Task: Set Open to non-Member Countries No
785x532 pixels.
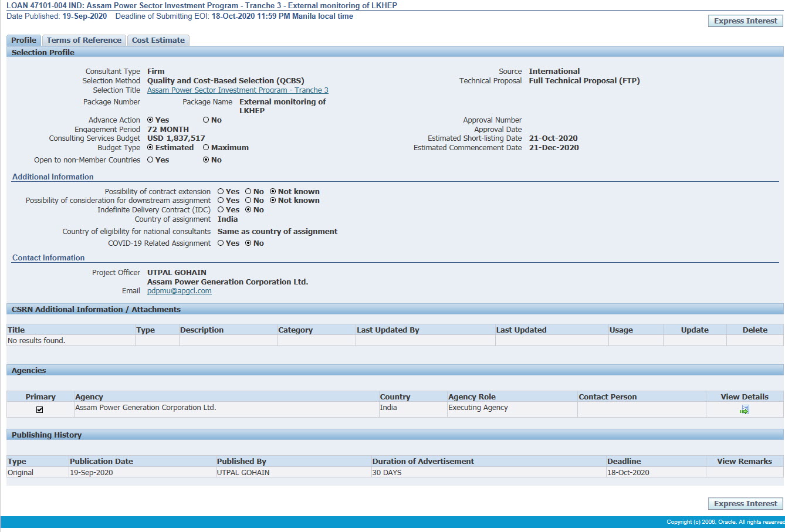Action: pos(206,160)
